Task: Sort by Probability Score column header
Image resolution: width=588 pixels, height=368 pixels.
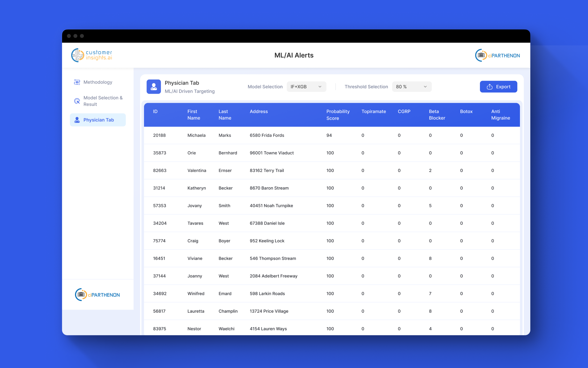Action: [338, 115]
